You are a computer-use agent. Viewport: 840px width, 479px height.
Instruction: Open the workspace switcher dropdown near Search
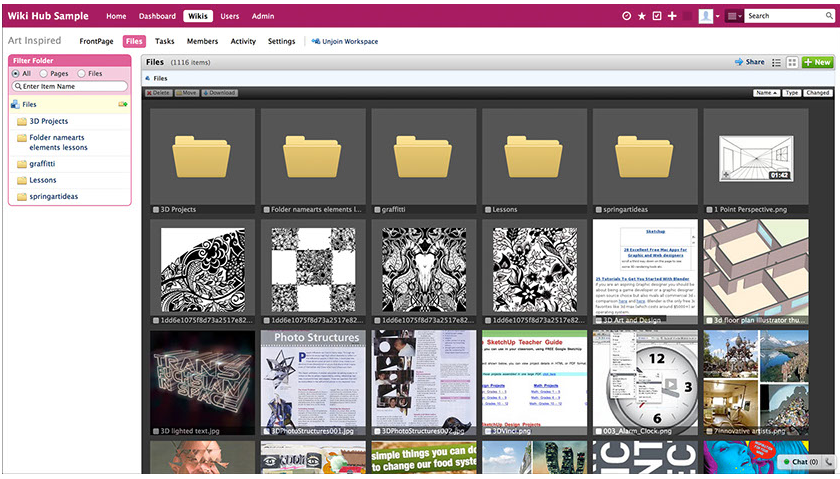(734, 16)
